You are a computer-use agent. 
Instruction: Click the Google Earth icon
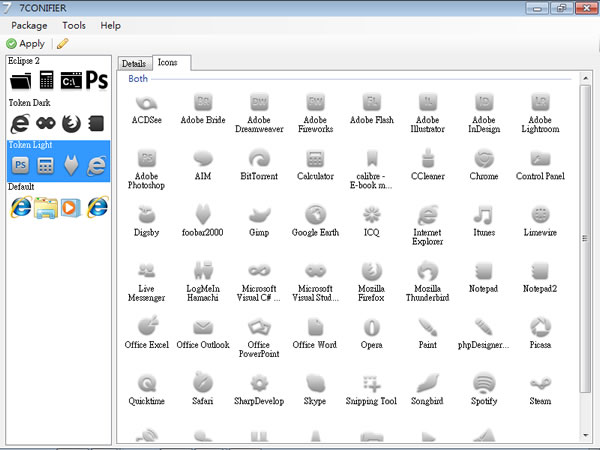pyautogui.click(x=315, y=215)
